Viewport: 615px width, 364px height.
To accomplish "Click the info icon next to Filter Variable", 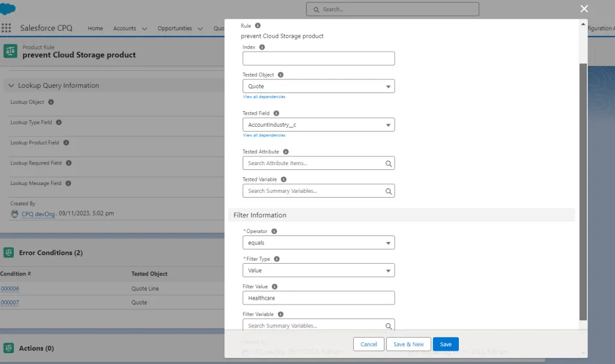I will click(280, 314).
